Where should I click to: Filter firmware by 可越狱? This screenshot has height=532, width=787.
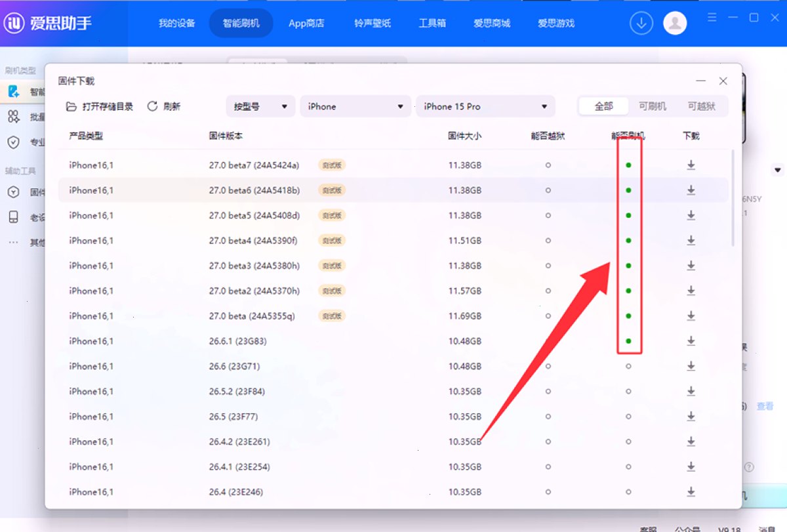[x=702, y=106]
